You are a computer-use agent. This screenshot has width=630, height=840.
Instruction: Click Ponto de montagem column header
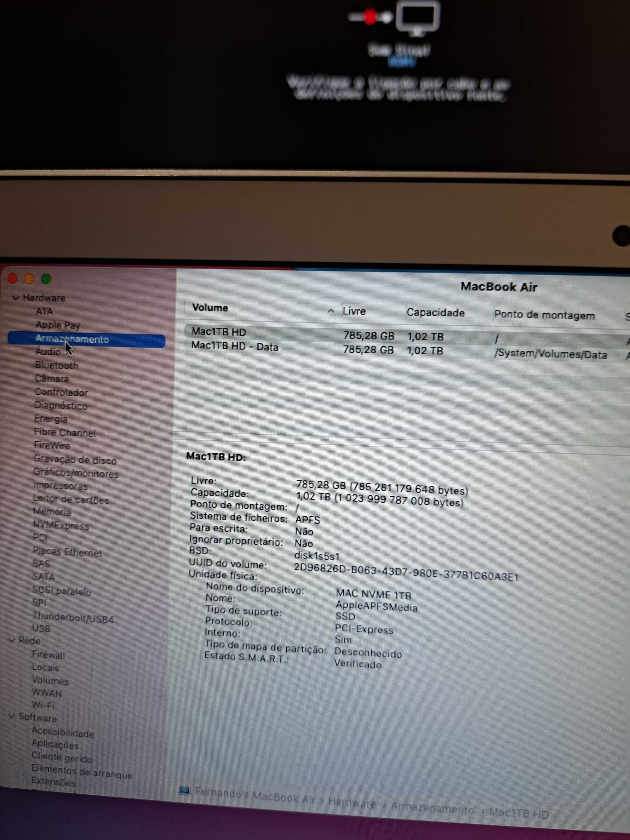[x=545, y=315]
